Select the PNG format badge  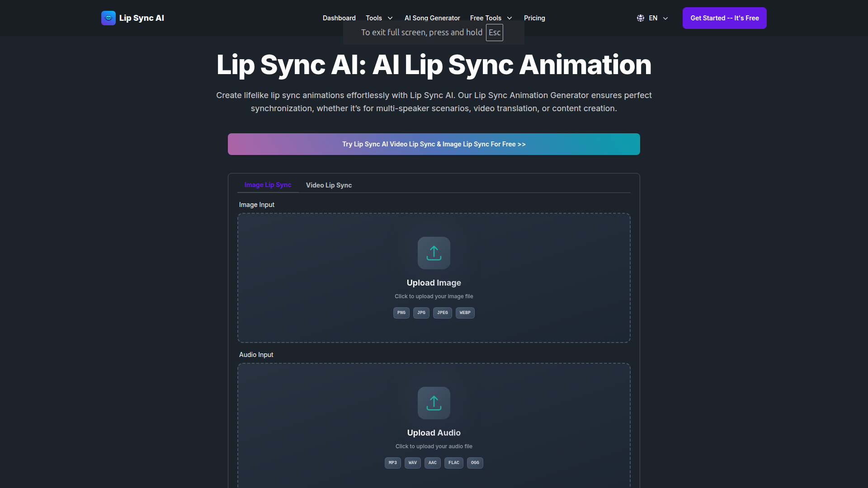point(401,313)
